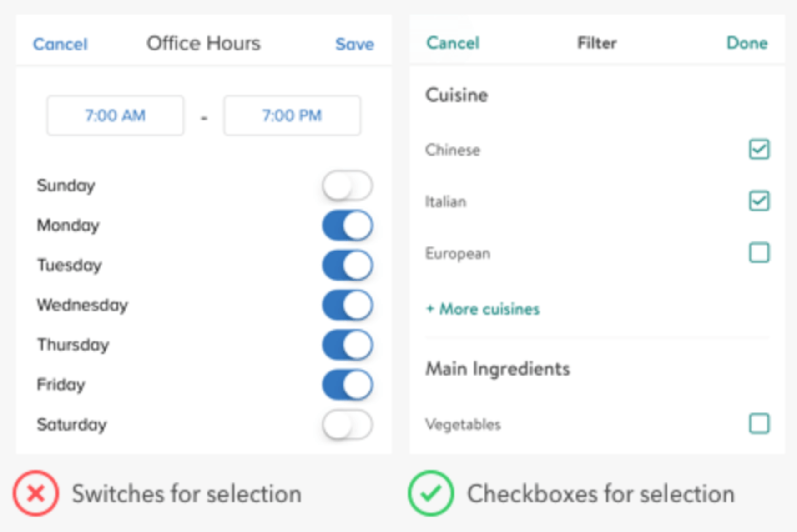Switch off Wednesday office hours
Image resolution: width=797 pixels, height=532 pixels.
[x=348, y=305]
